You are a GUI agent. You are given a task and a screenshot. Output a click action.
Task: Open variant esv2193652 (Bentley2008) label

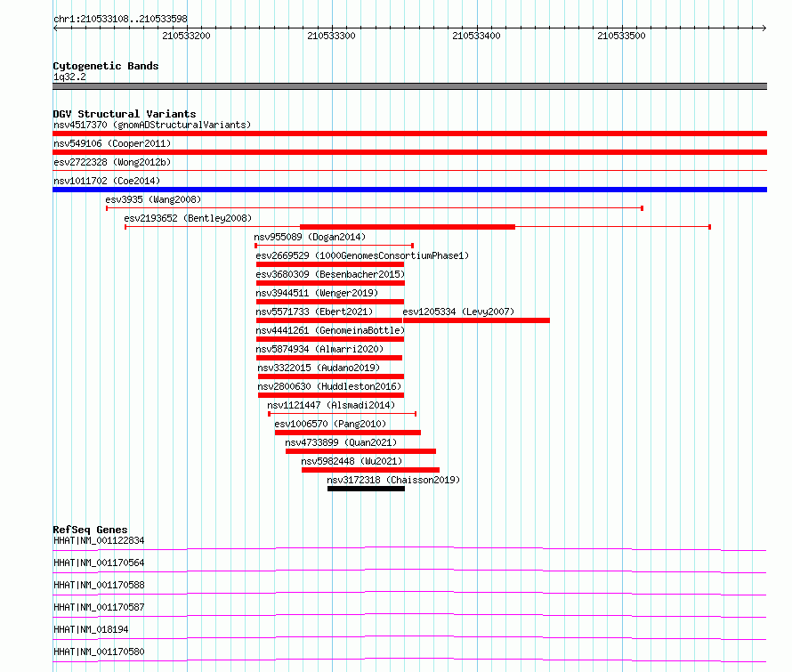click(x=188, y=218)
